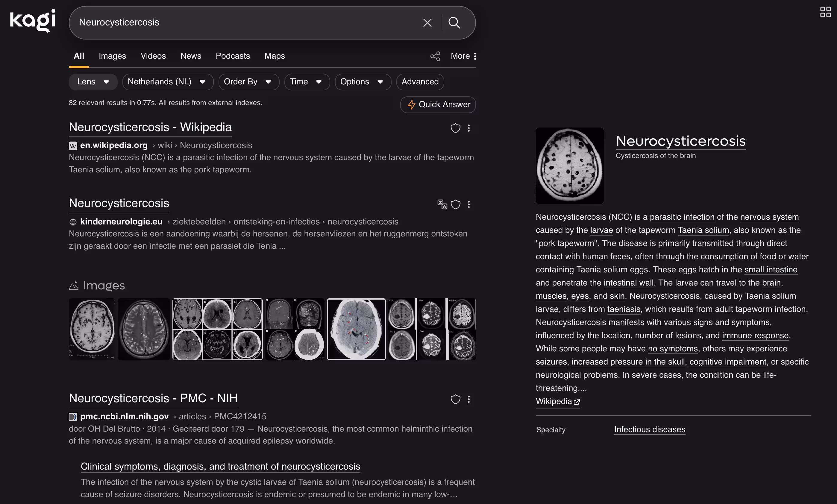The width and height of the screenshot is (837, 504).
Task: Open the three-dot menu for the PMC - NIH result
Action: pyautogui.click(x=469, y=399)
